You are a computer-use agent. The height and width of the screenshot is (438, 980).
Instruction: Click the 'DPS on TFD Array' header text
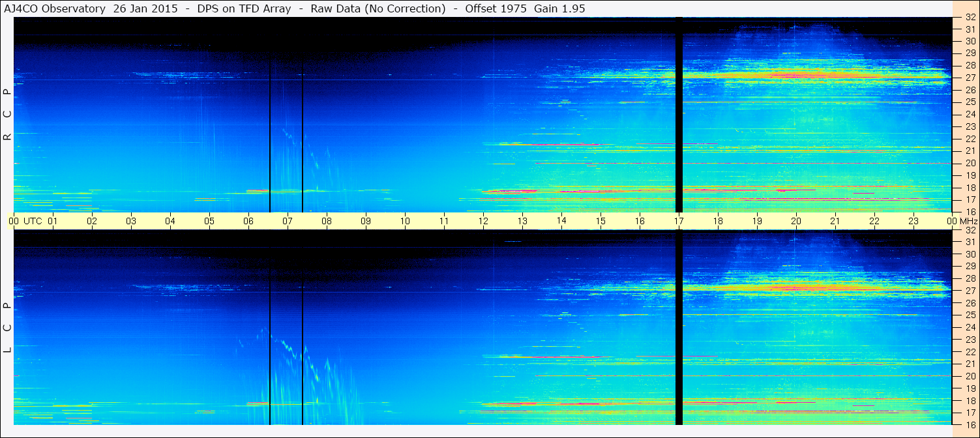(245, 8)
